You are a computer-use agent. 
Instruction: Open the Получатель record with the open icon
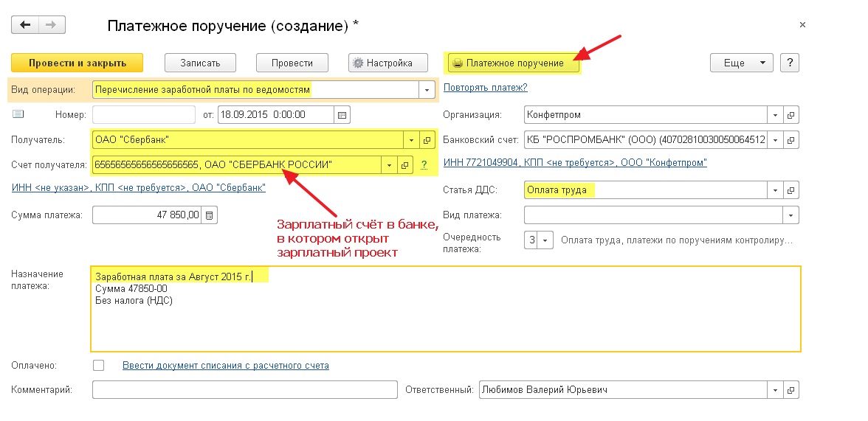[427, 140]
